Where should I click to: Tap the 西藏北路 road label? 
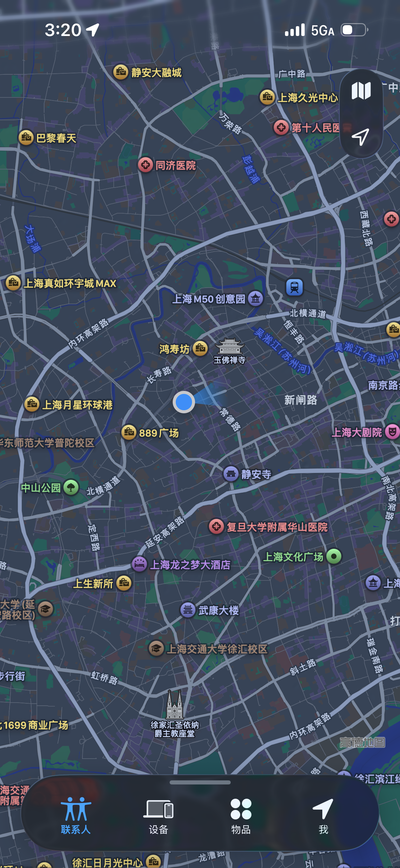(366, 228)
